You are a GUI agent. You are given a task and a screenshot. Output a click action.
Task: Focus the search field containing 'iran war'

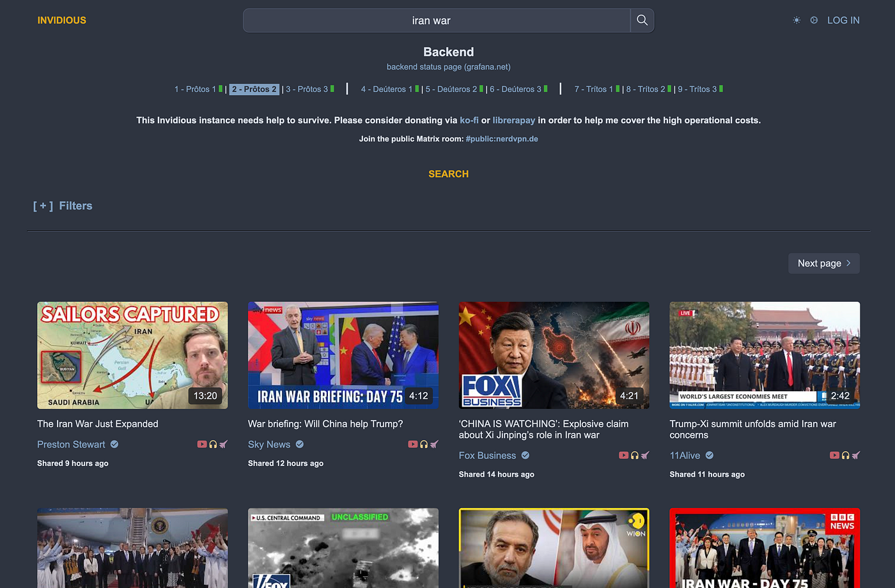437,20
